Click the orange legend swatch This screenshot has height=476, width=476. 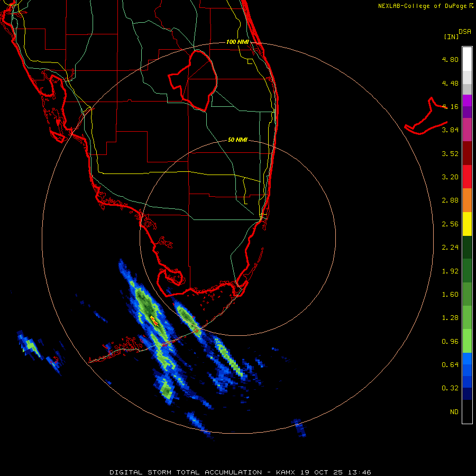[467, 200]
